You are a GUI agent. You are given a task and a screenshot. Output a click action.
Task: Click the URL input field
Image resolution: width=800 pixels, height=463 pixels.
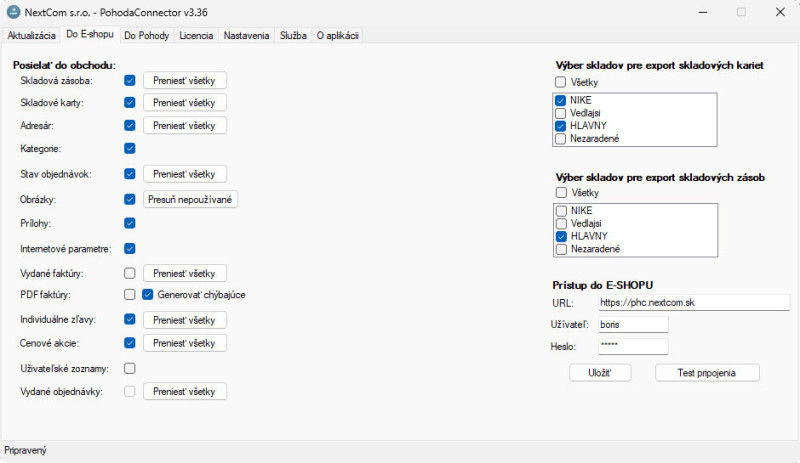click(x=692, y=302)
